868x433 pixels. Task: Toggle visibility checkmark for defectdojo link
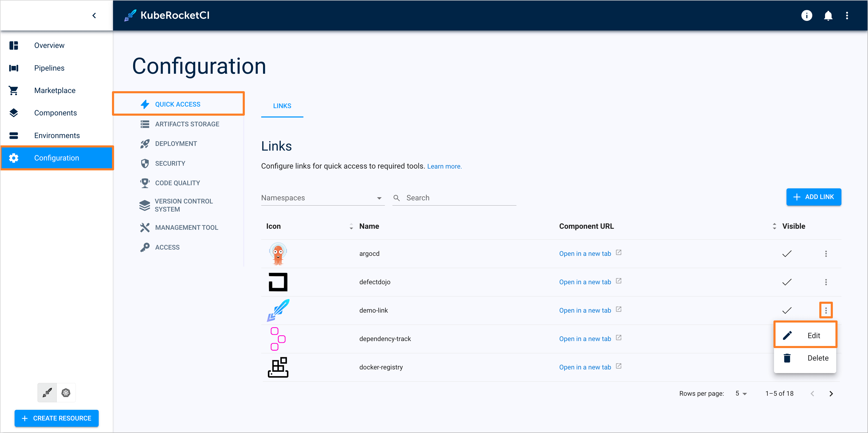tap(787, 282)
